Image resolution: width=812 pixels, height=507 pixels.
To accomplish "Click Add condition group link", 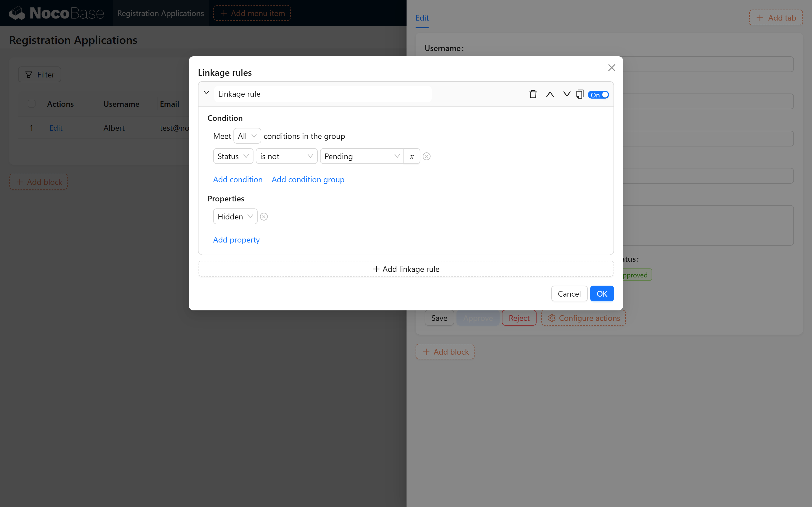I will coord(308,179).
